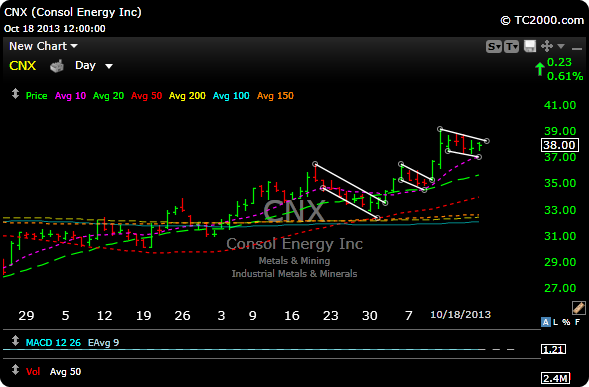Screen dimensions: 589x387
Task: Click the CNX (Consol Energy Inc) title
Action: (x=73, y=12)
